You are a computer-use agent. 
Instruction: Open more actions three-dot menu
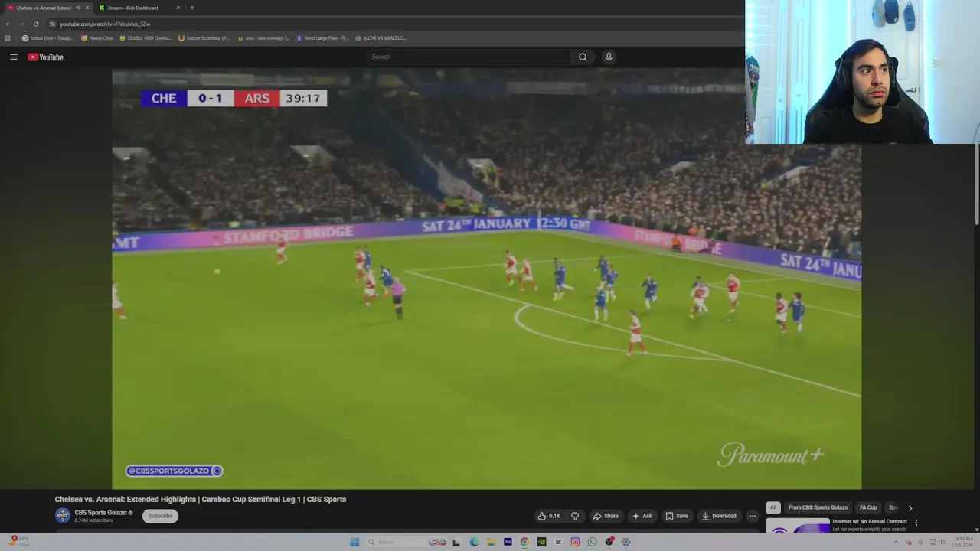point(752,516)
